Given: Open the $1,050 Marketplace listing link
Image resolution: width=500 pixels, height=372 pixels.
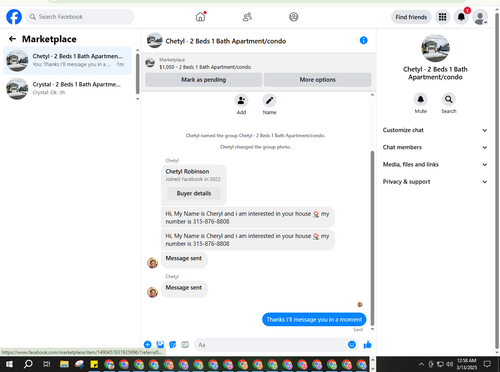Looking at the screenshot, I should coord(205,67).
